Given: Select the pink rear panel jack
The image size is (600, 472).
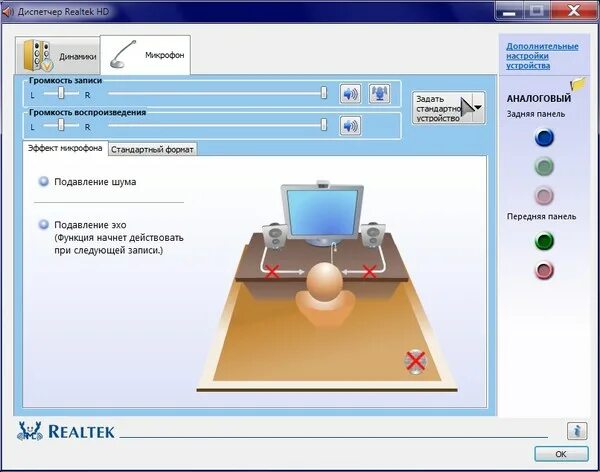Looking at the screenshot, I should (x=544, y=196).
